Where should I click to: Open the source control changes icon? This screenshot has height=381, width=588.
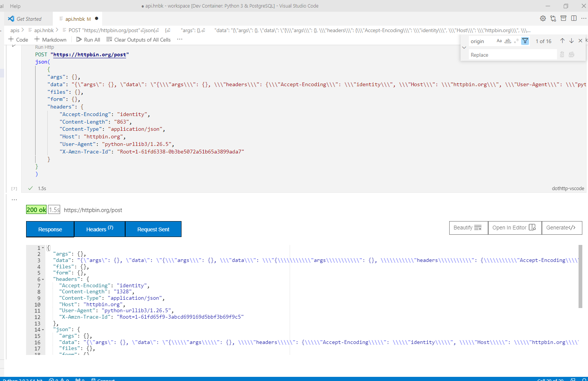(553, 19)
